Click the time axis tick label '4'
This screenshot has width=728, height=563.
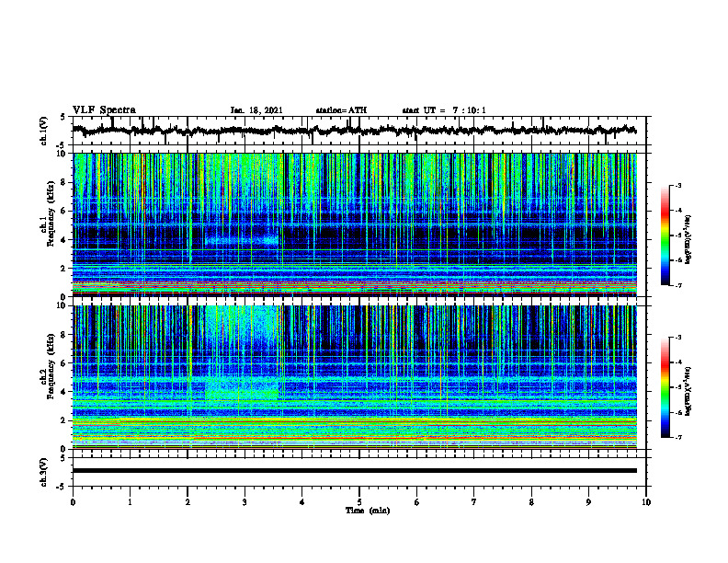pyautogui.click(x=302, y=502)
